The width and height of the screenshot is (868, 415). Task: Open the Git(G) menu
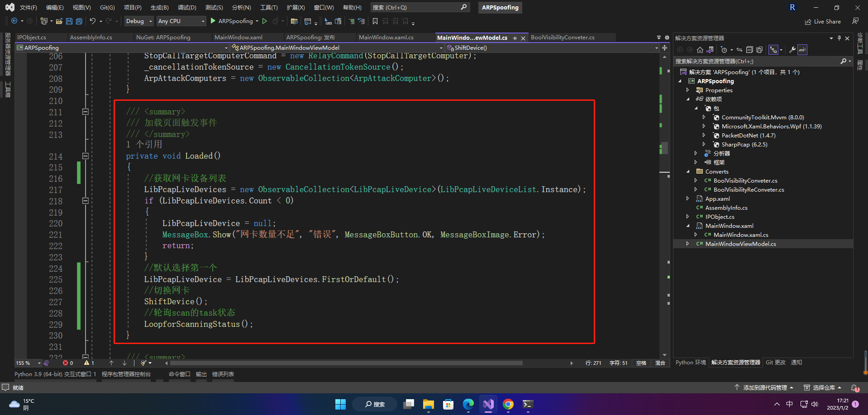(107, 7)
